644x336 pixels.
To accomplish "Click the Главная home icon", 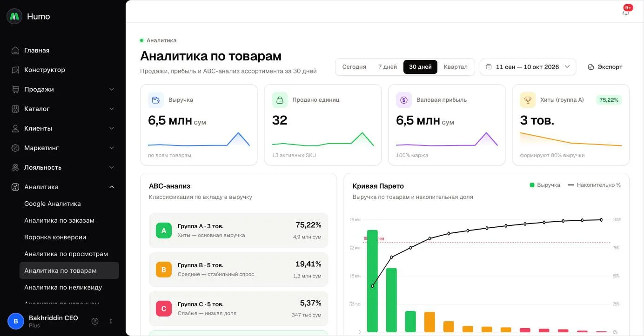I will pyautogui.click(x=15, y=50).
